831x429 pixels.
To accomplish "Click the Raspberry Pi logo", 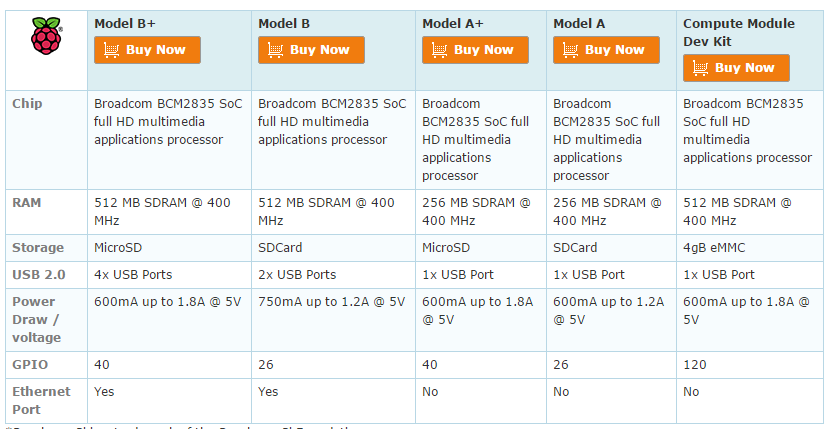I will click(47, 36).
